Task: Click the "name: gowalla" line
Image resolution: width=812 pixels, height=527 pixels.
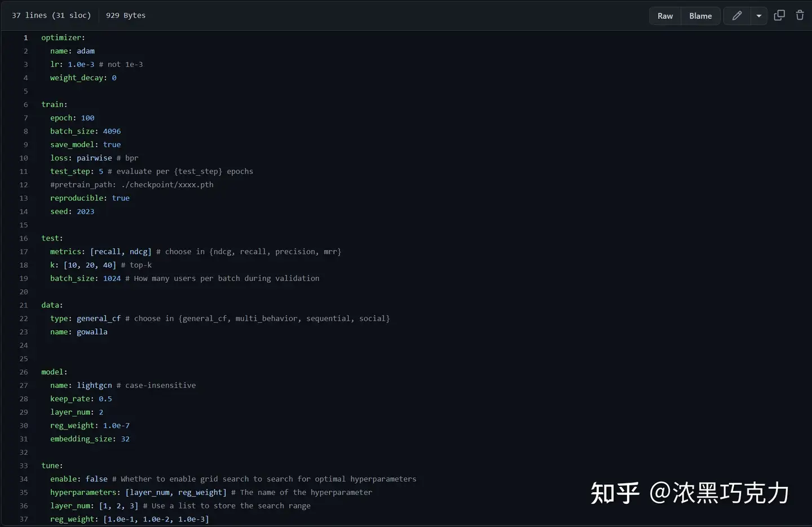Action: click(79, 332)
